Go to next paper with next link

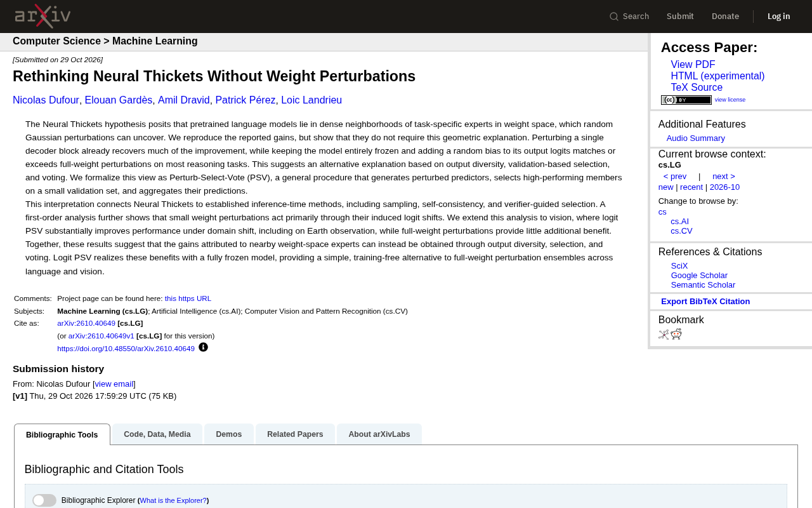coord(724,177)
